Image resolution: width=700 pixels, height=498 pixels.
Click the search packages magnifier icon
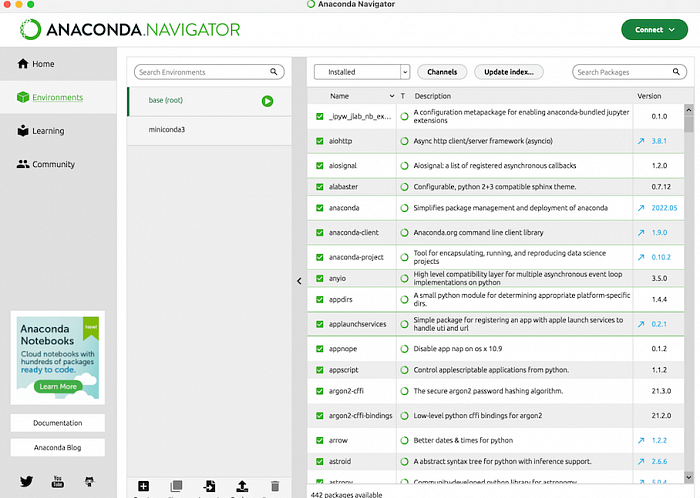point(676,71)
